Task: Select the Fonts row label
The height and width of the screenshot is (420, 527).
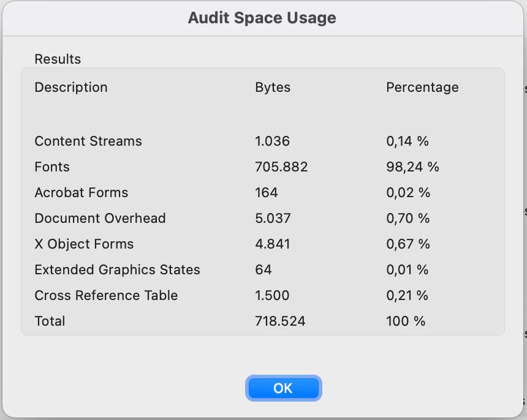Action: [x=52, y=167]
